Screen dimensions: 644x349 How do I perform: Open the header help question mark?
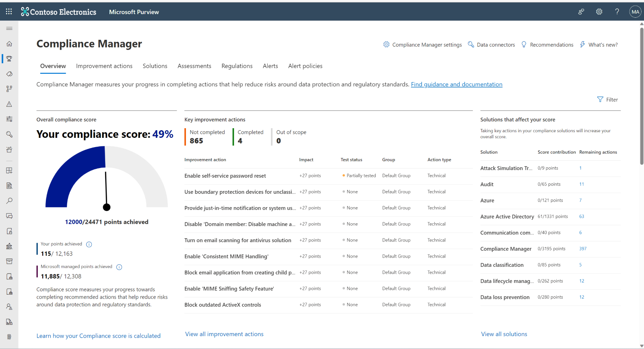coord(617,12)
